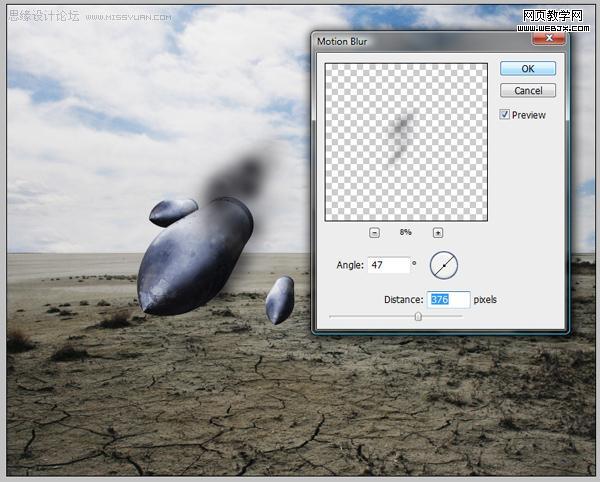
Task: Open the www.webjx.com watermark link
Action: click(x=553, y=28)
